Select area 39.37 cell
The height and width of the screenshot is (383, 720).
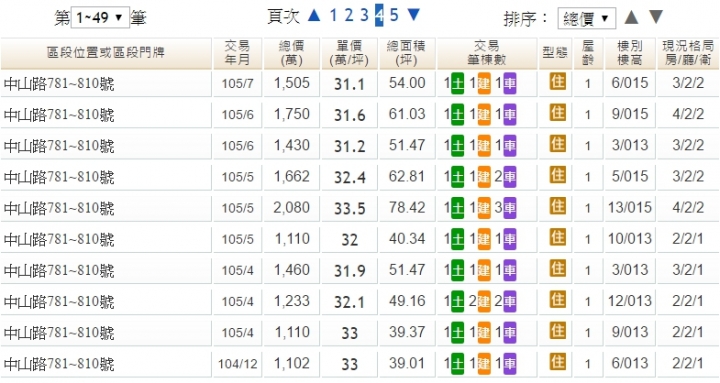[x=407, y=333]
